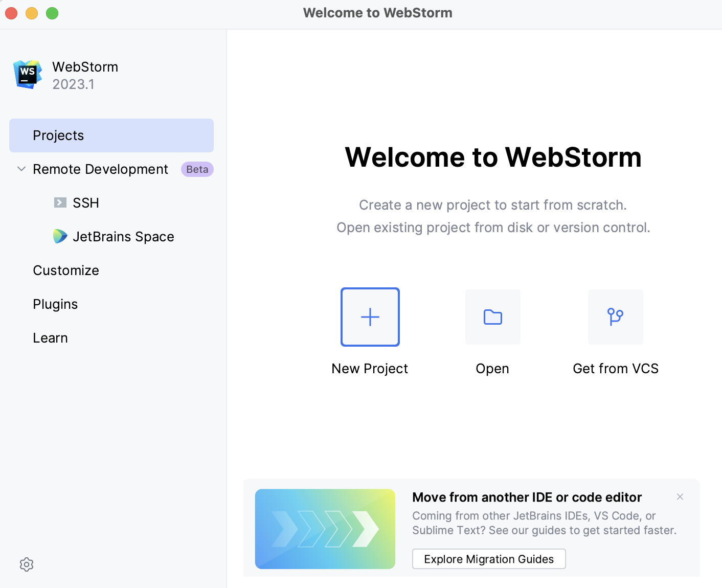
Task: Click the Get from VCS text label
Action: 616,369
